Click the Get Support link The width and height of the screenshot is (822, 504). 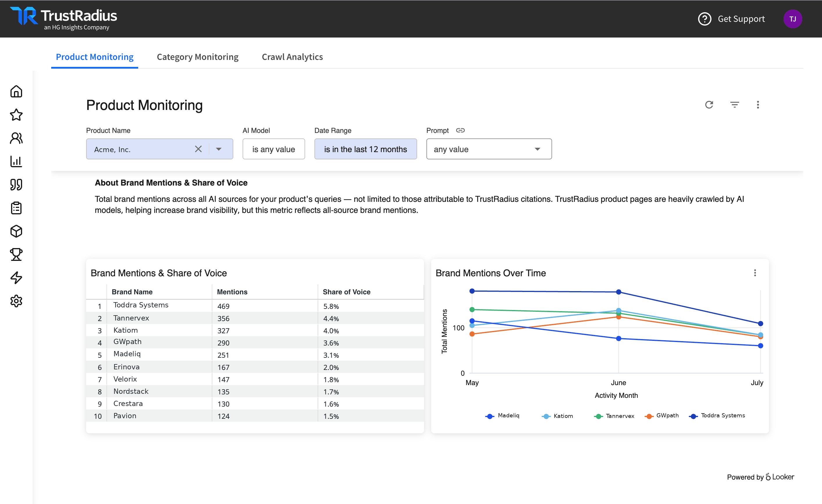(x=741, y=19)
